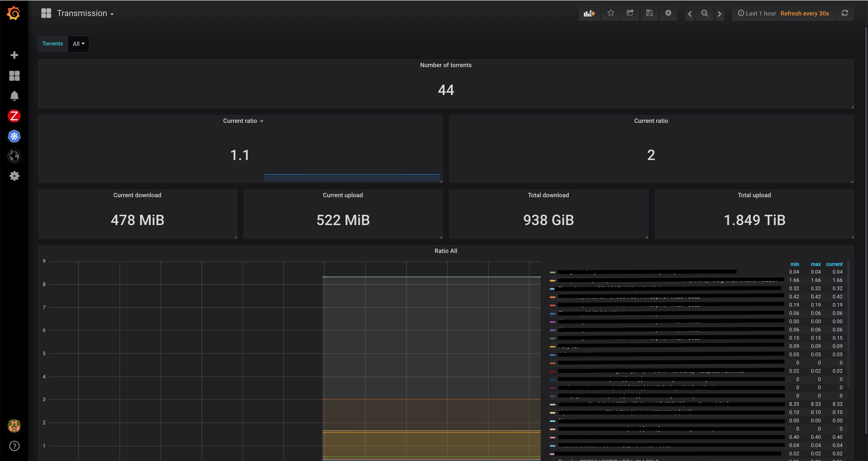Open the Kubernetes plugin icon
Viewport: 868px width, 461px height.
[14, 136]
